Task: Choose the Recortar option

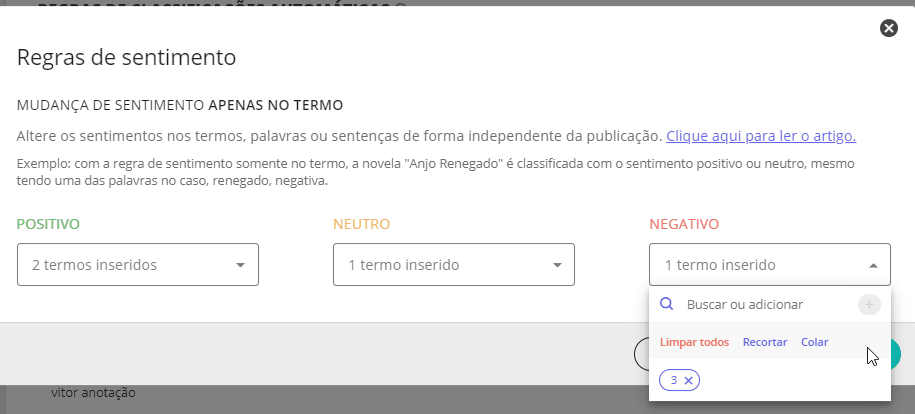Action: pyautogui.click(x=764, y=342)
